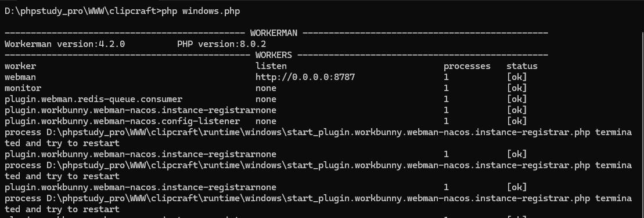Click the Workerman version:4.2.0 text
644x218 pixels.
(x=65, y=44)
